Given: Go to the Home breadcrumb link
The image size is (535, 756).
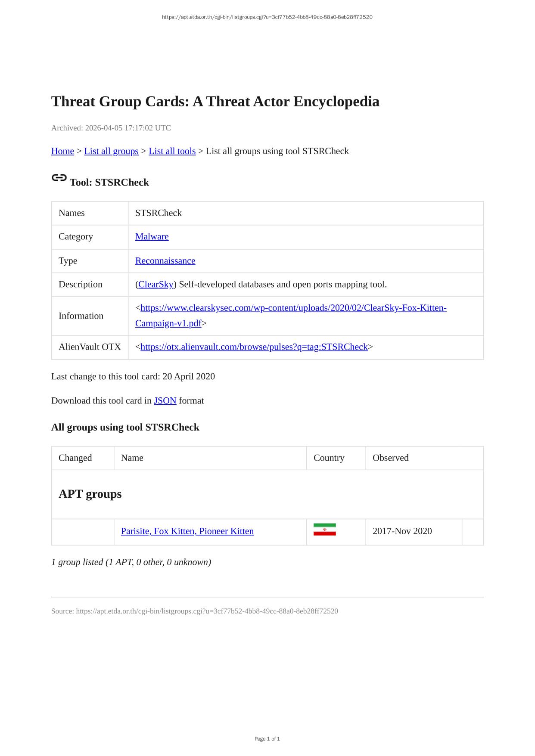Looking at the screenshot, I should 62,151.
